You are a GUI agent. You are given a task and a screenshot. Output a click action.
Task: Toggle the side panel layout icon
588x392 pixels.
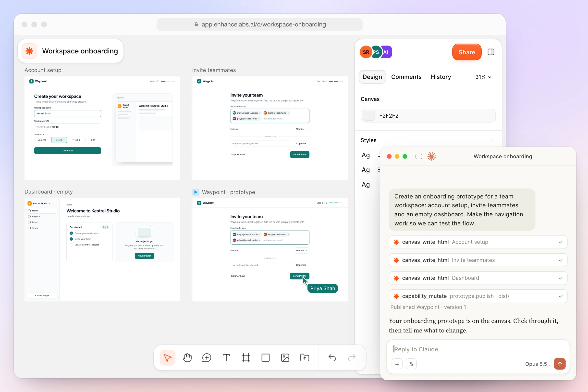[x=491, y=52]
